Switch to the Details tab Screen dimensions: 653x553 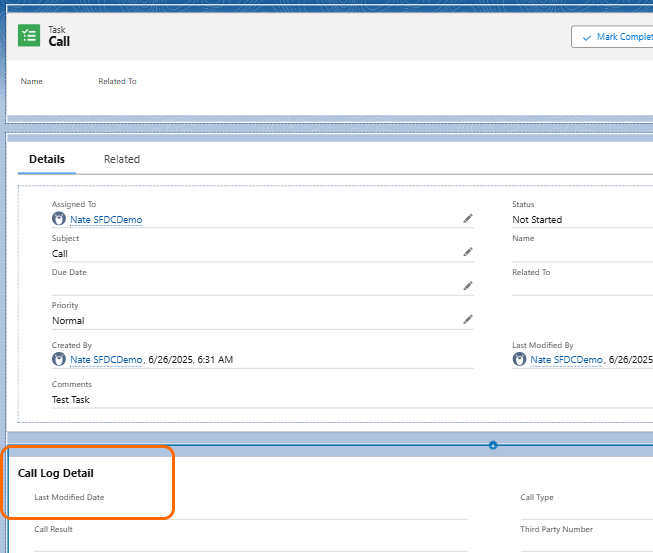point(47,159)
